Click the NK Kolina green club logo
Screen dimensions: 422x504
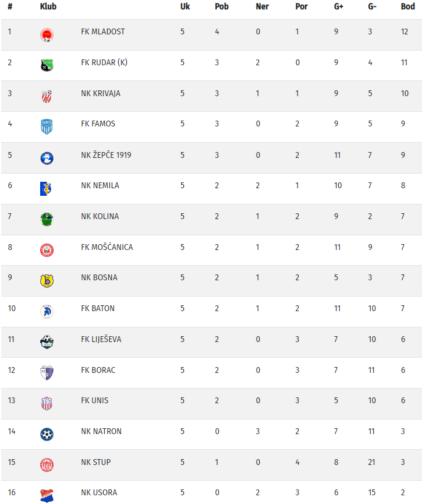pos(47,219)
